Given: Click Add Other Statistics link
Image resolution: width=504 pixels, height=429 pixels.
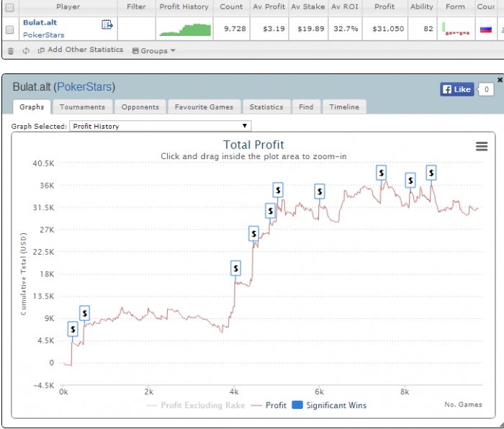Looking at the screenshot, I should (81, 50).
